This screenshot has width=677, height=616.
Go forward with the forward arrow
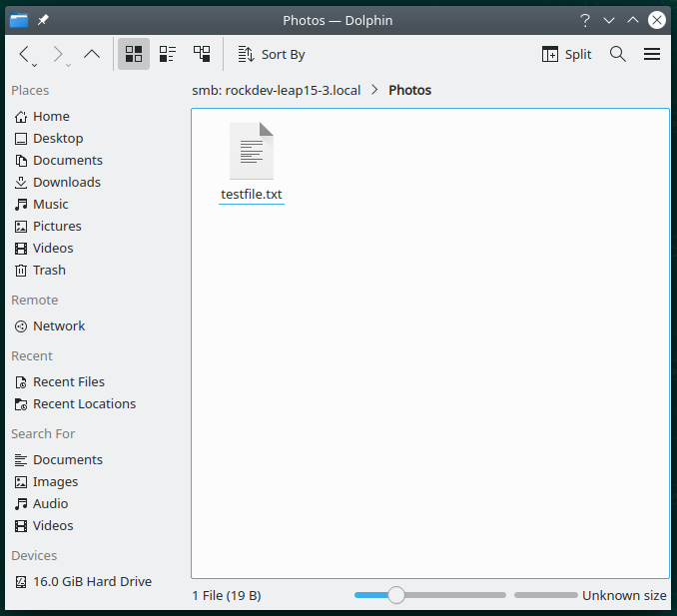[x=58, y=54]
